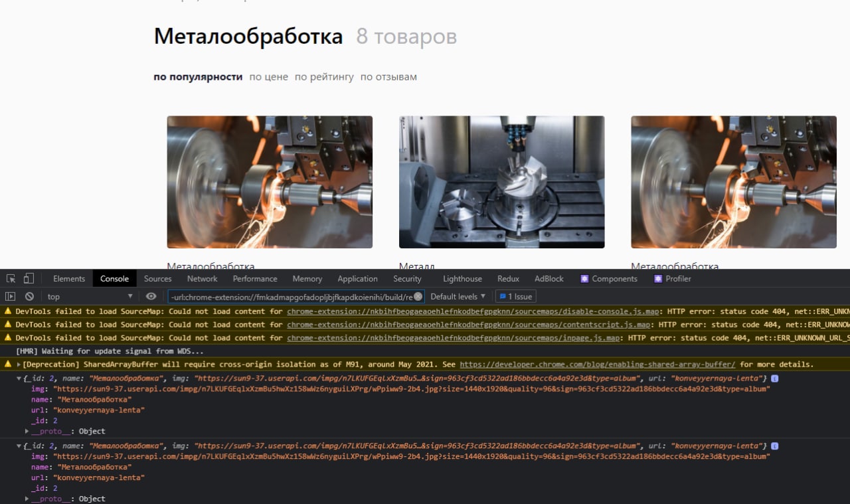Click '[HMR] Waiting for update signal' message
The image size is (850, 504).
point(110,351)
